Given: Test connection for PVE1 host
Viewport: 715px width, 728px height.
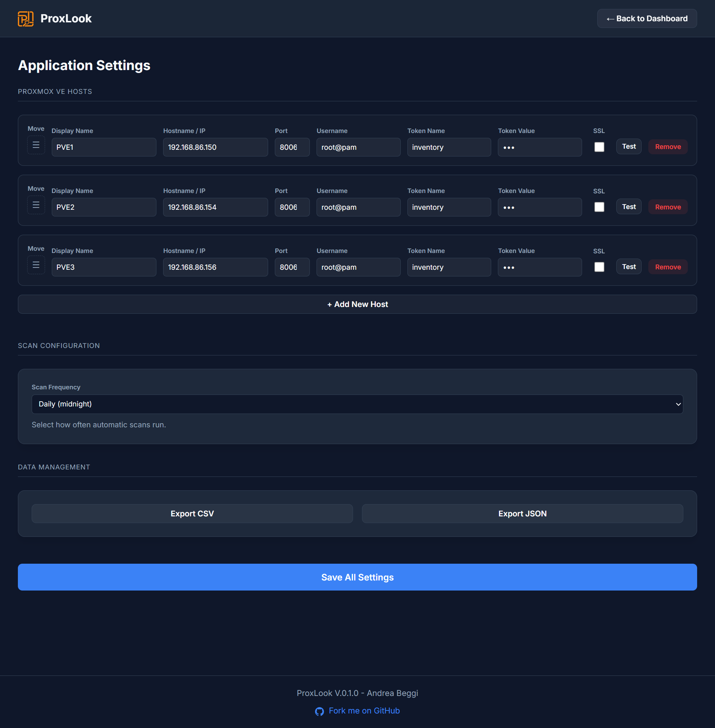Looking at the screenshot, I should (x=629, y=146).
